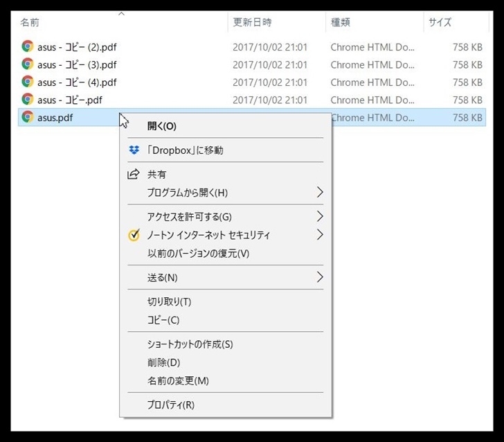Click type cell of asus - コピー (3).pdf

tap(372, 65)
